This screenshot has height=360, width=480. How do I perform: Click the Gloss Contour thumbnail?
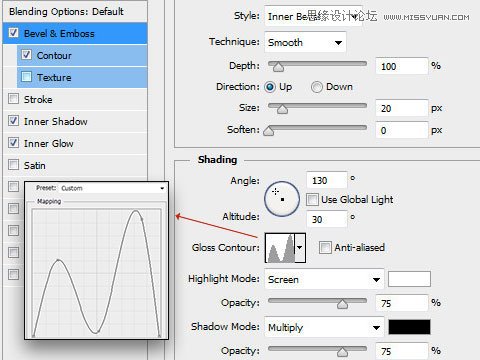coord(280,248)
